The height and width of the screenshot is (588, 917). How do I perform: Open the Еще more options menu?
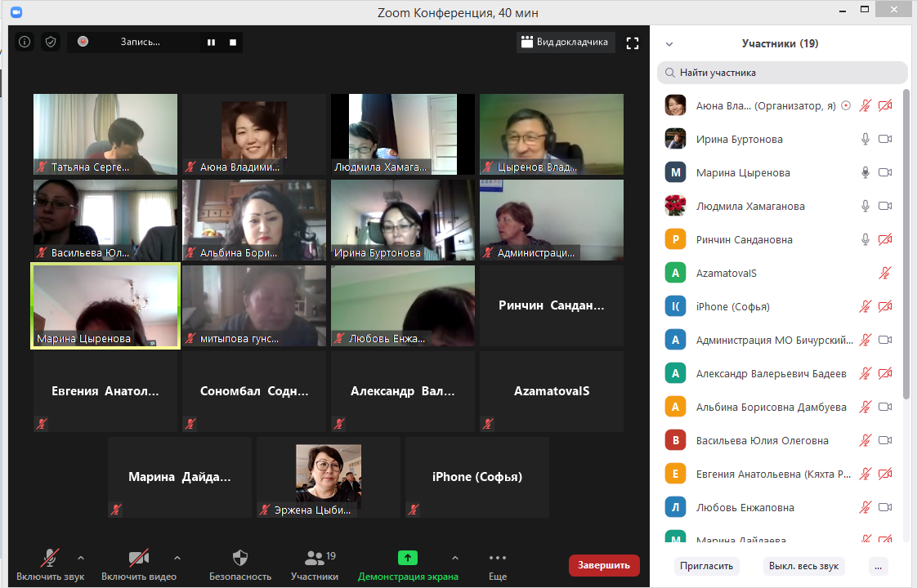click(497, 559)
